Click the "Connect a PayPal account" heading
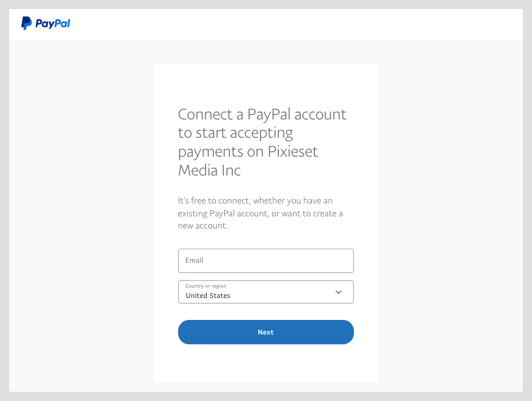Viewport: 532px width, 401px height. click(x=262, y=114)
